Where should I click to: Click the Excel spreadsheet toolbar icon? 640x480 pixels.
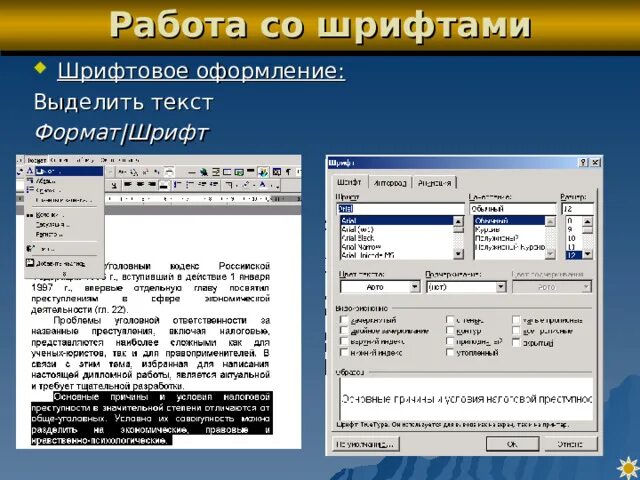click(x=239, y=172)
